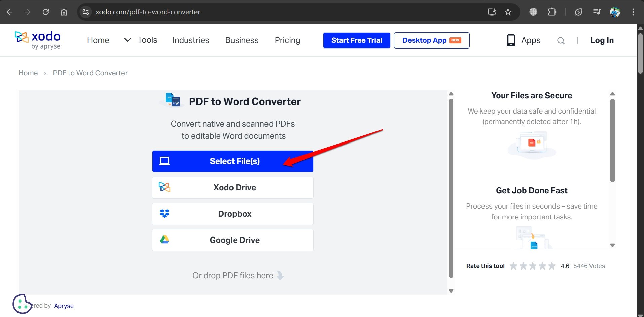Open the browser three-dot menu
The width and height of the screenshot is (644, 317).
(633, 12)
